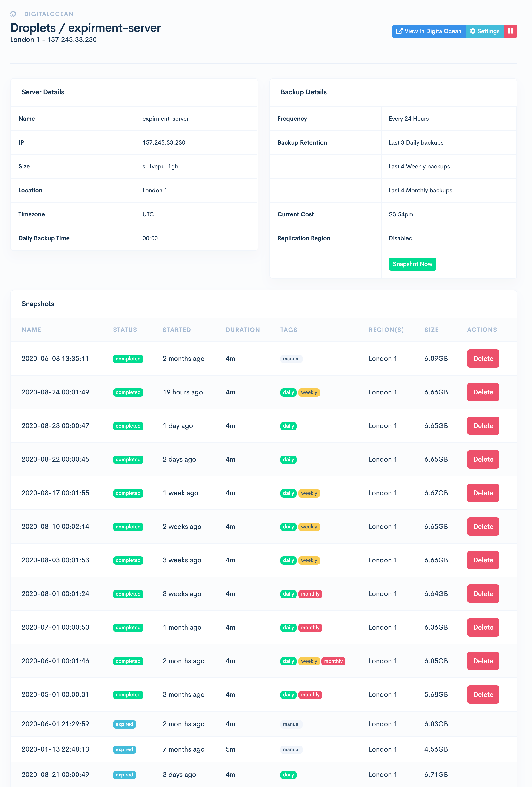The image size is (532, 787).
Task: Click completed status badge of 2020-08-23 snapshot
Action: (128, 426)
